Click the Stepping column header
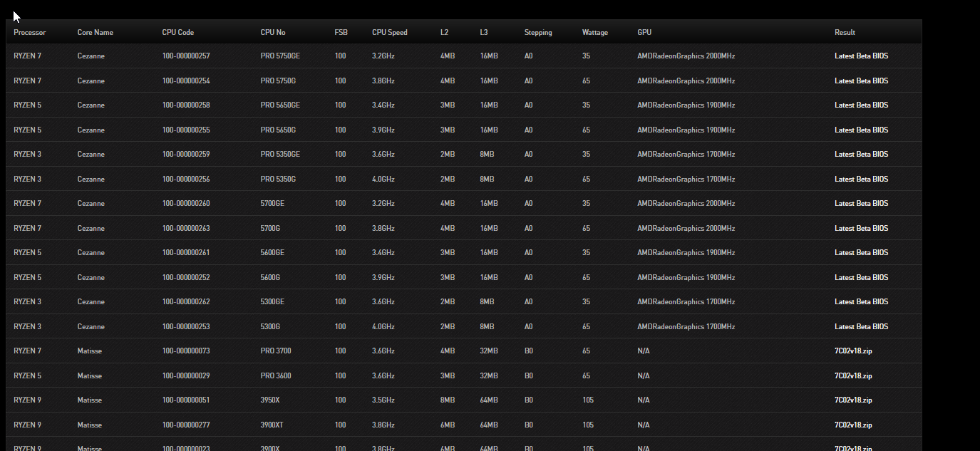The width and height of the screenshot is (980, 451). [538, 33]
